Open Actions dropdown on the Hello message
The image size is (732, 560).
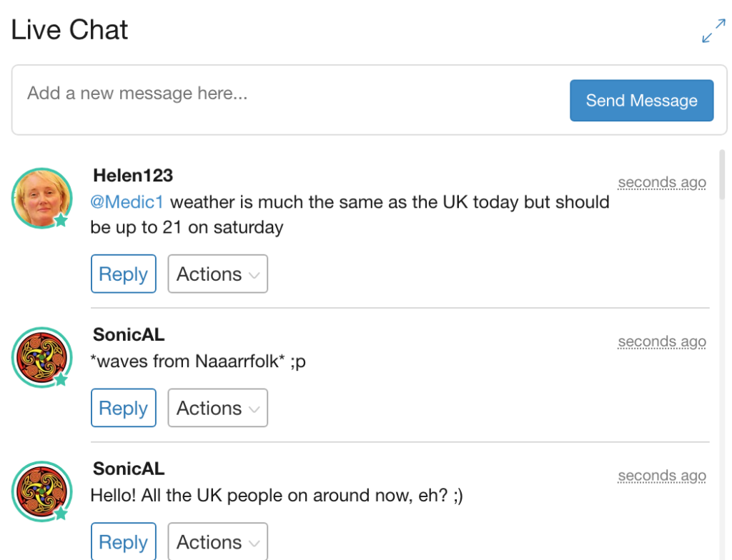[217, 542]
